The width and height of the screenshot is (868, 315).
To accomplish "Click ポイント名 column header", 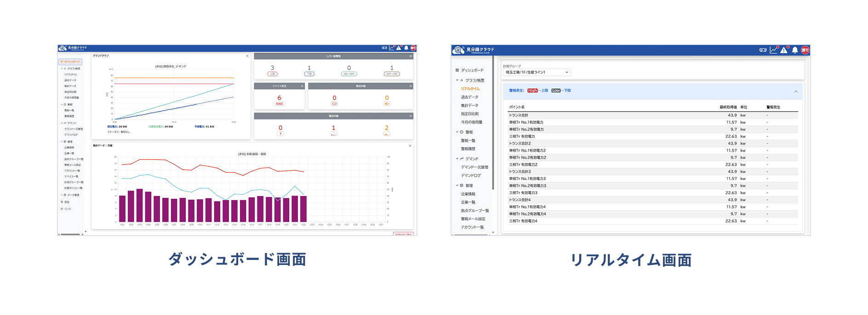I will (517, 107).
